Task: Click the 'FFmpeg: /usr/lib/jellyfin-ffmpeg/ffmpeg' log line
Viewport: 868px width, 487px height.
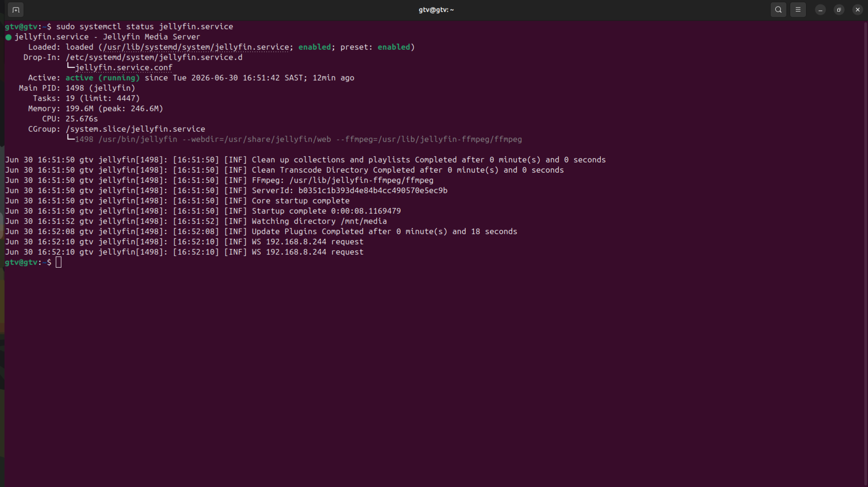Action: (219, 180)
